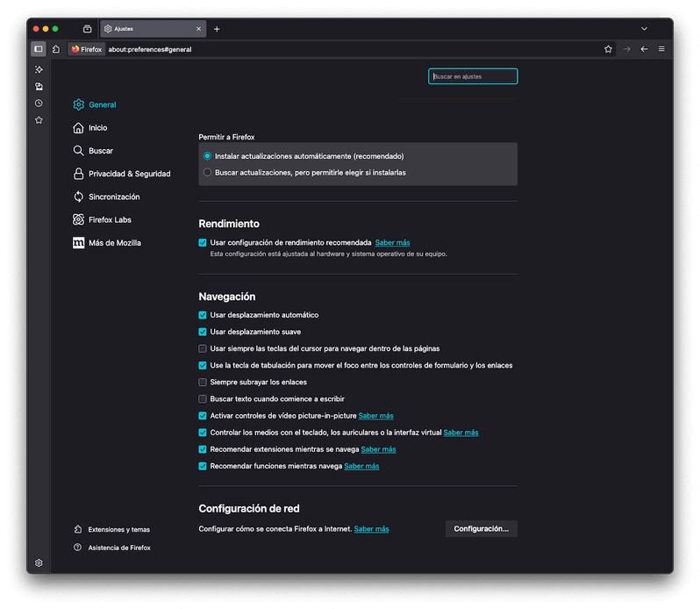Image resolution: width=700 pixels, height=609 pixels.
Task: Open the General settings category
Action: pos(95,105)
